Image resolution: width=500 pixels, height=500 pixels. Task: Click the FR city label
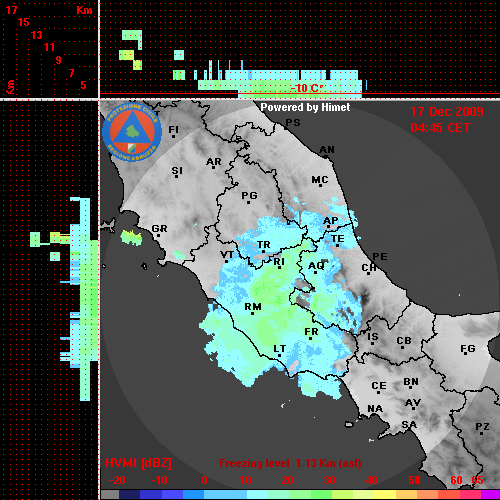pyautogui.click(x=311, y=332)
